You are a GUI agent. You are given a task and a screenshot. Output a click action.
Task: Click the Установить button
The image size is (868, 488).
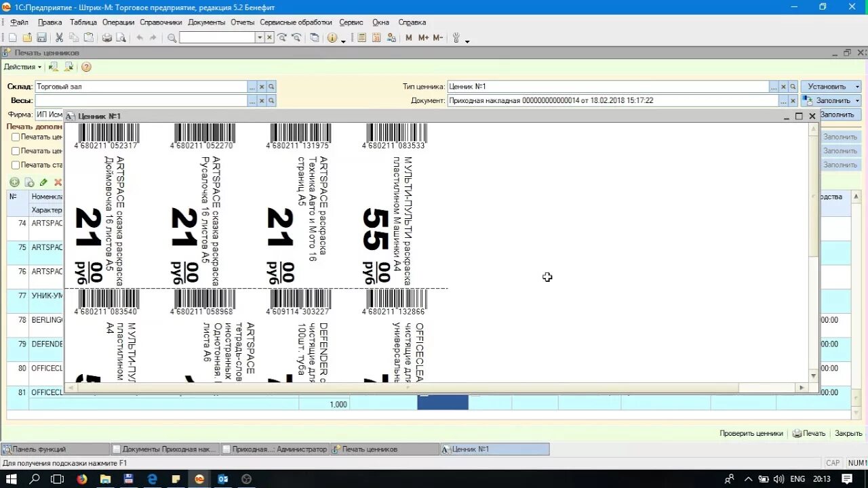coord(827,87)
